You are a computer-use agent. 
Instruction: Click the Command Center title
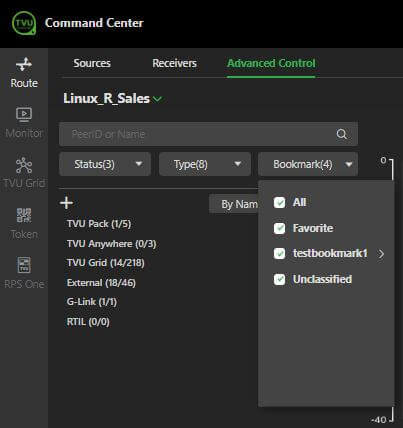94,23
